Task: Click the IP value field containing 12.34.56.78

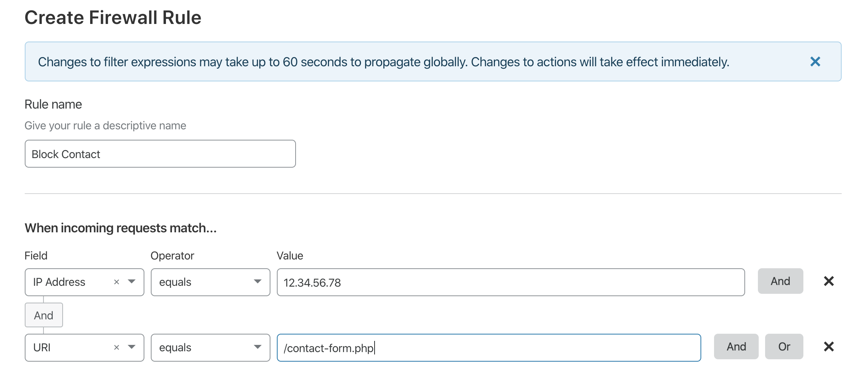Action: [x=511, y=282]
